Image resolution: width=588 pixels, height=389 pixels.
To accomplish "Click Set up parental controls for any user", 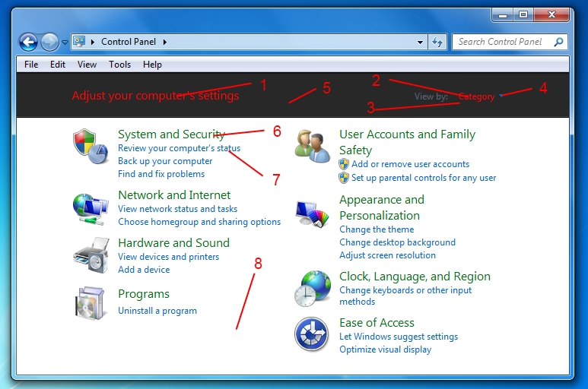I will (x=424, y=178).
